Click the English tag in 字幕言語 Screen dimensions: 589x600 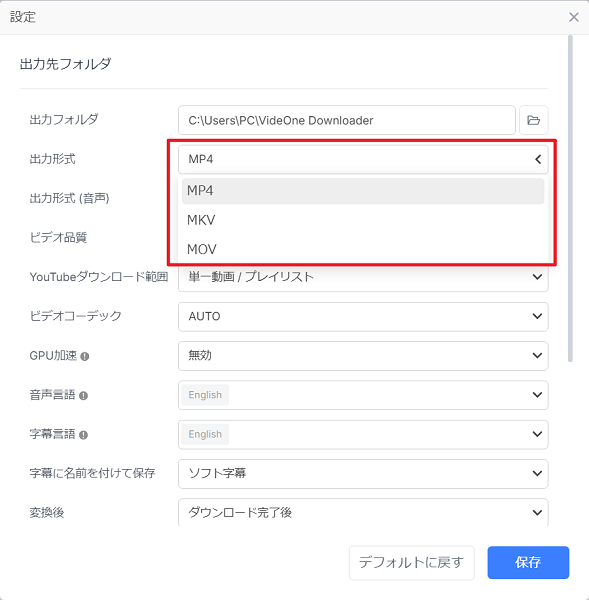[205, 434]
